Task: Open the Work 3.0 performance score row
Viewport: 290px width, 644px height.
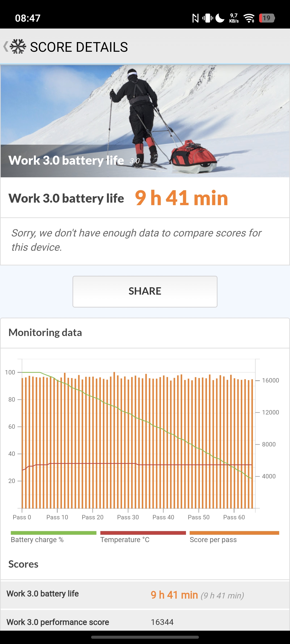Action: coord(145,622)
